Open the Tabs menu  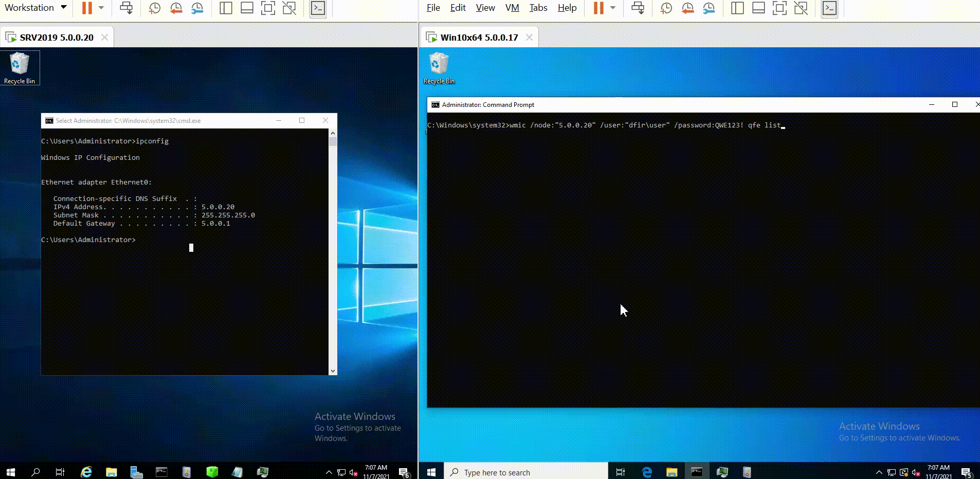pos(538,8)
